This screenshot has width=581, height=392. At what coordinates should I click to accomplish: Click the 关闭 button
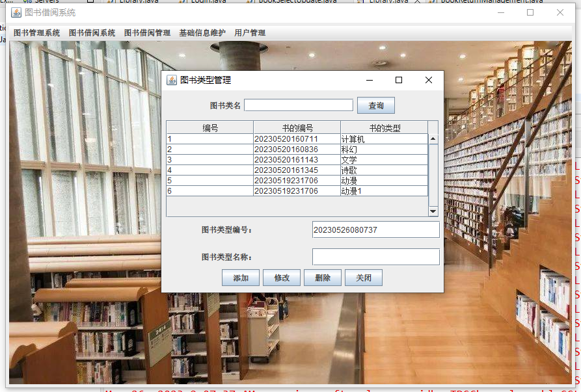tap(364, 278)
